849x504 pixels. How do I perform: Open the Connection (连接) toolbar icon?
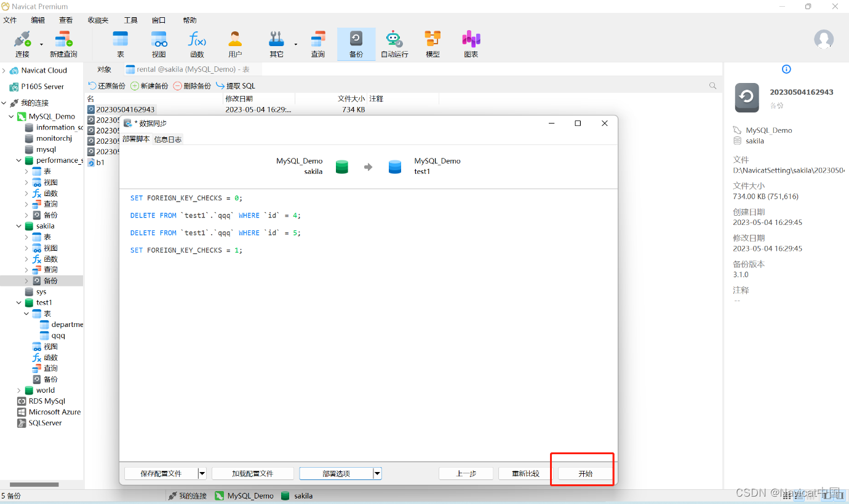click(x=23, y=41)
